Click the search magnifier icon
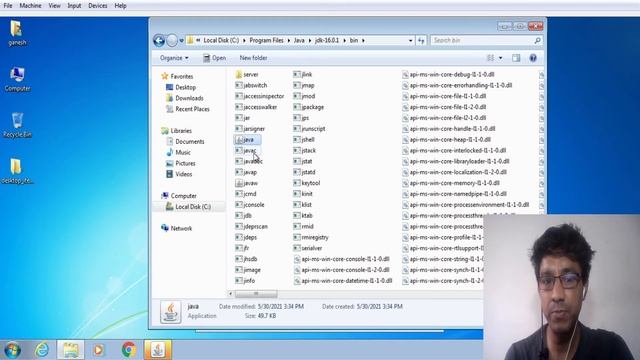 pyautogui.click(x=538, y=40)
